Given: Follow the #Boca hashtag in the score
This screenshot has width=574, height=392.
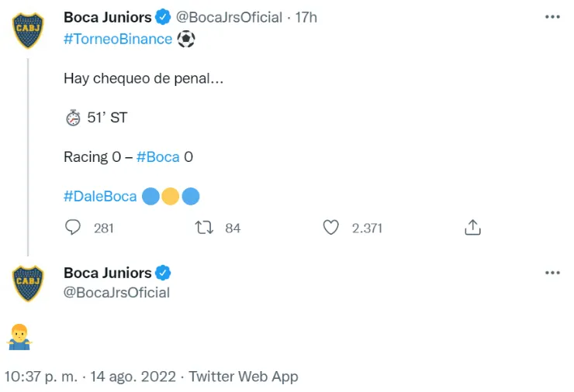Looking at the screenshot, I should click(157, 156).
